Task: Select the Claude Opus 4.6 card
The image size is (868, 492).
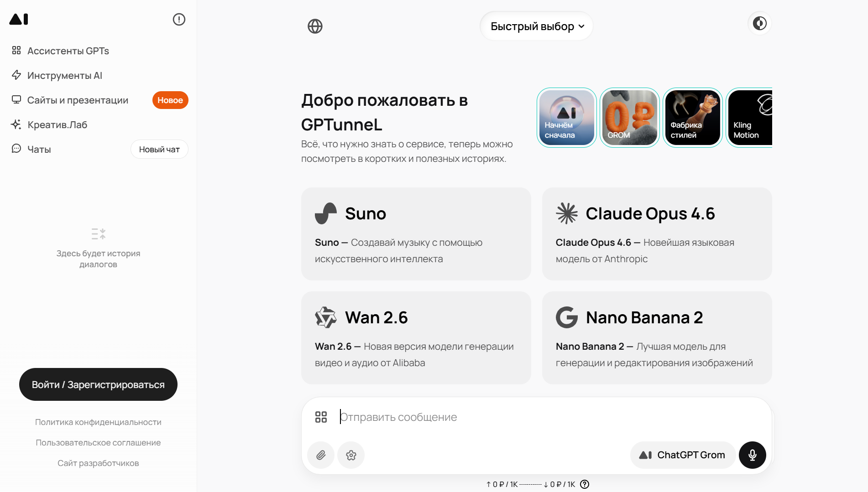Action: (657, 234)
